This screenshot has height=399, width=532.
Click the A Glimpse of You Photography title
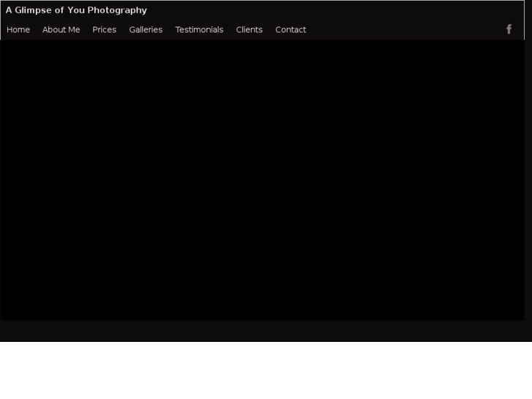[x=76, y=10]
